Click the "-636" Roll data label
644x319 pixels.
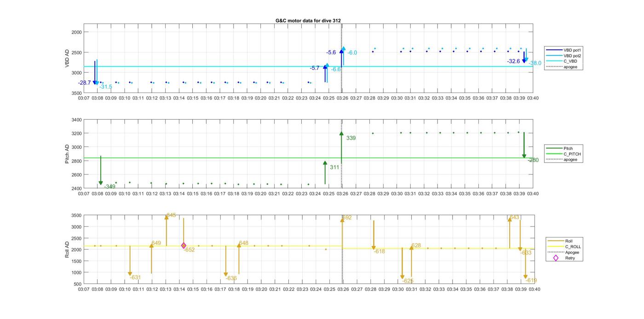[231, 278]
